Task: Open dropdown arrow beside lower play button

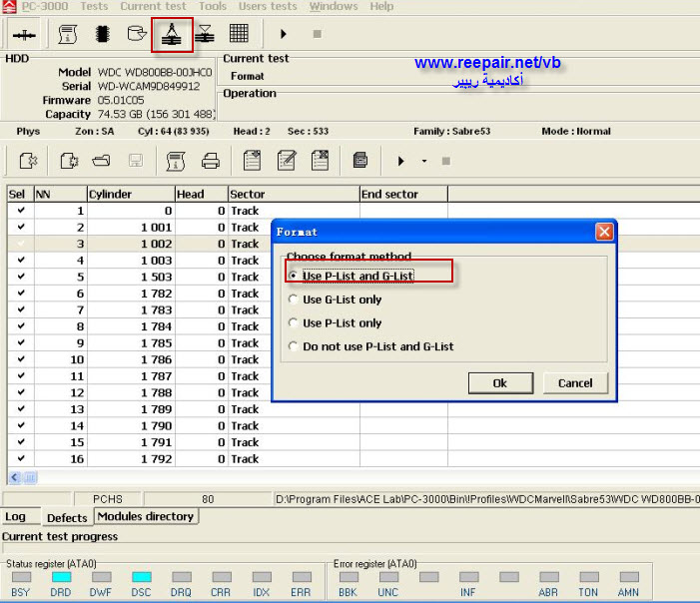Action: coord(424,161)
